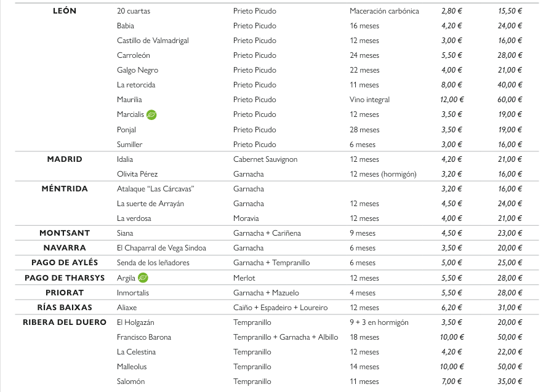Select the Cabernet Sauvignon grape text
The height and width of the screenshot is (392, 554).
[265, 159]
